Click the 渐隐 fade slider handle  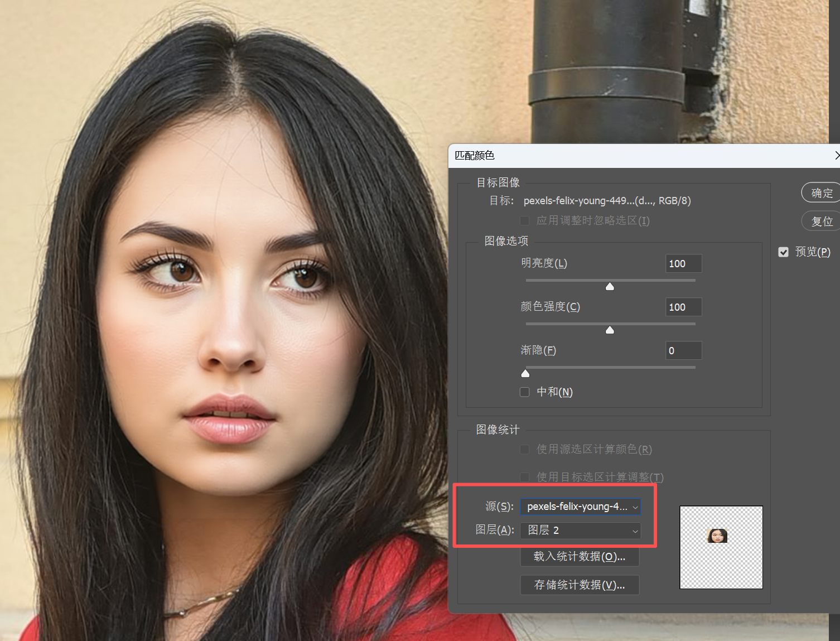[x=525, y=373]
